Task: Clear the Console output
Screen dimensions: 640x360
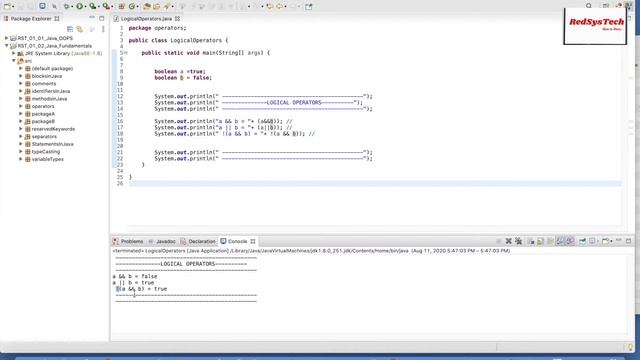Action: tap(531, 241)
